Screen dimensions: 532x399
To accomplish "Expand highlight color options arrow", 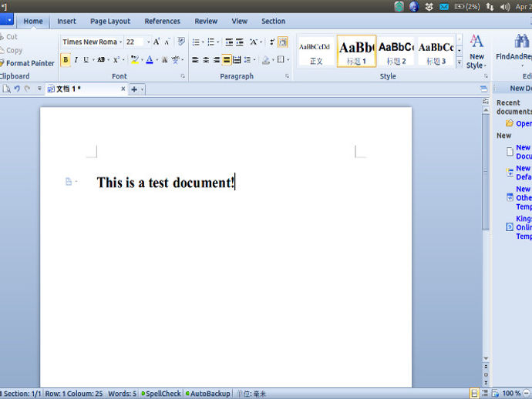I will [x=142, y=60].
